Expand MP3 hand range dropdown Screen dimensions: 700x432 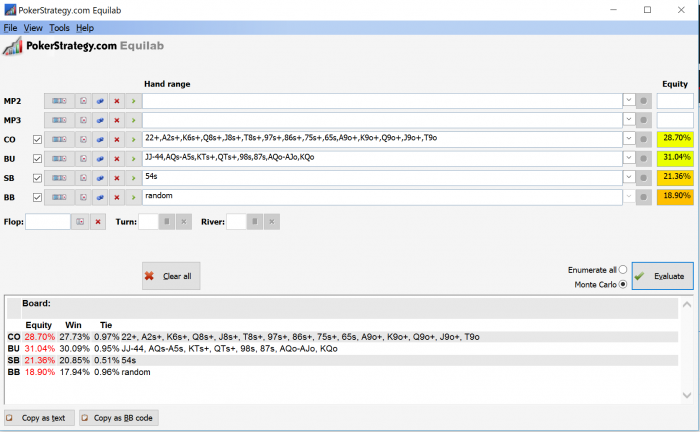point(629,120)
